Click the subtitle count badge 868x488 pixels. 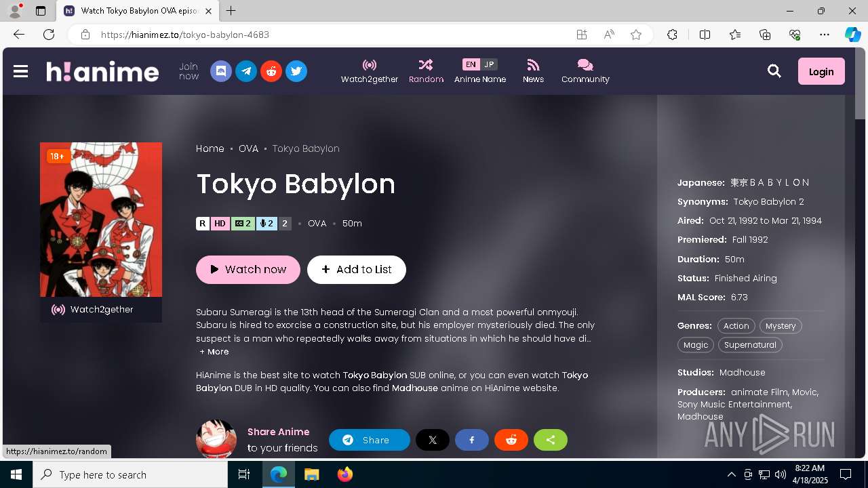coord(243,224)
